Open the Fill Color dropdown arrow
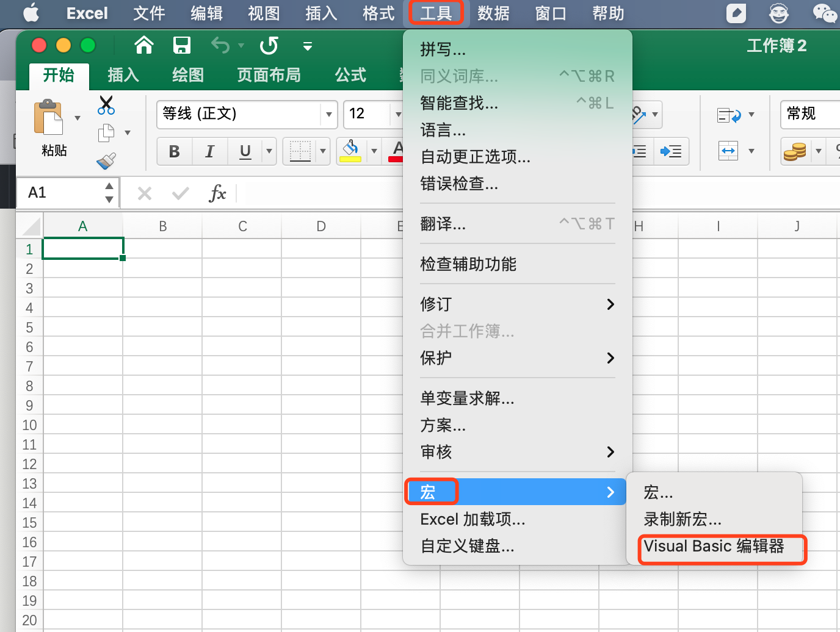Viewport: 840px width, 632px height. pyautogui.click(x=374, y=151)
